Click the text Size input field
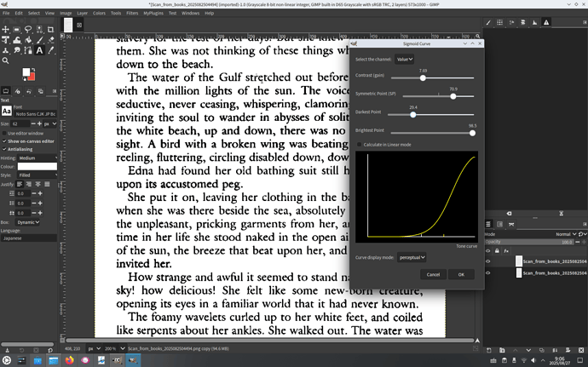 click(x=20, y=123)
